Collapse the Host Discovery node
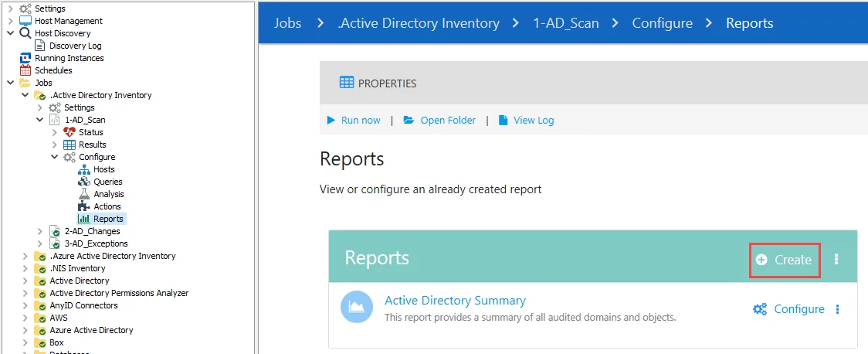Screen dimensions: 868x354 click(11, 33)
